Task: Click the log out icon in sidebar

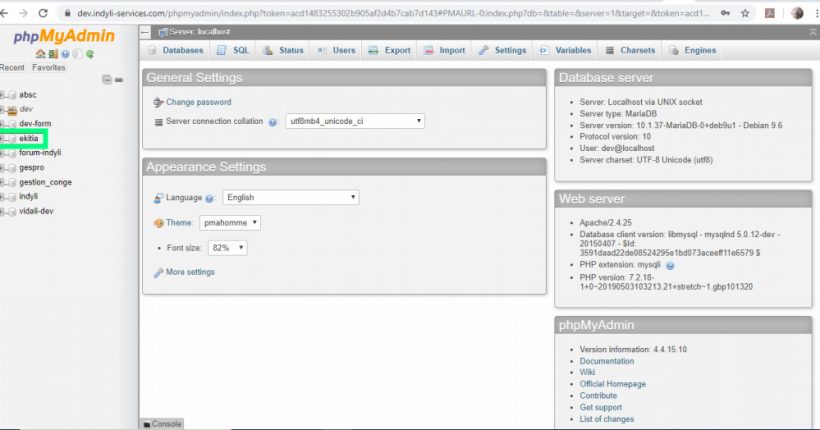Action: [53, 54]
